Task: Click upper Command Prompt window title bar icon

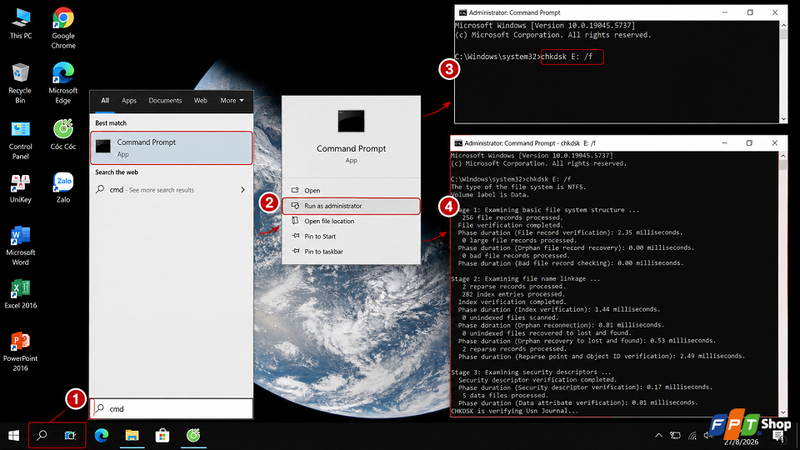Action: (x=462, y=13)
